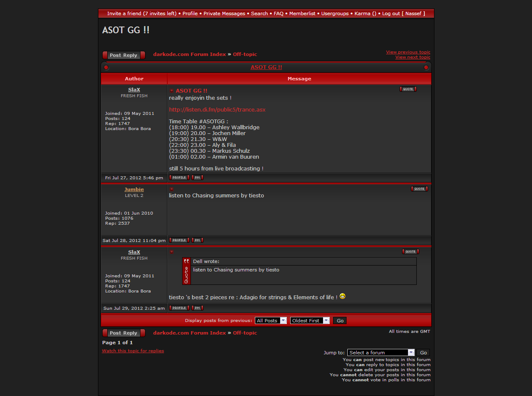
Task: Click the bottom Post Reply button
Action: 124,333
